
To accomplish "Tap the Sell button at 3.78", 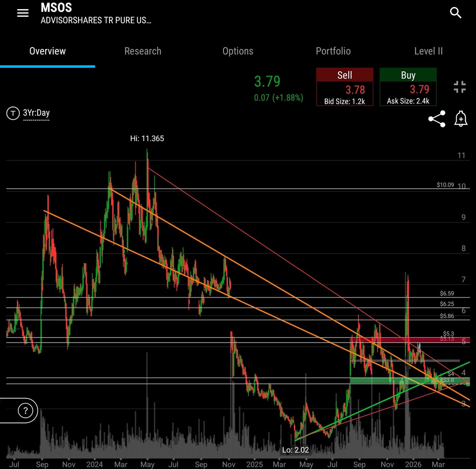I will pos(345,87).
